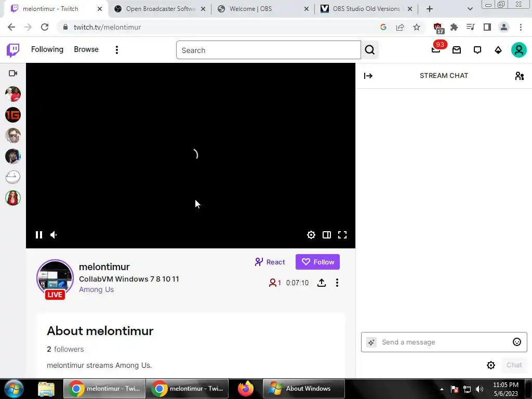Open the Browse page
This screenshot has width=532, height=399.
click(86, 49)
